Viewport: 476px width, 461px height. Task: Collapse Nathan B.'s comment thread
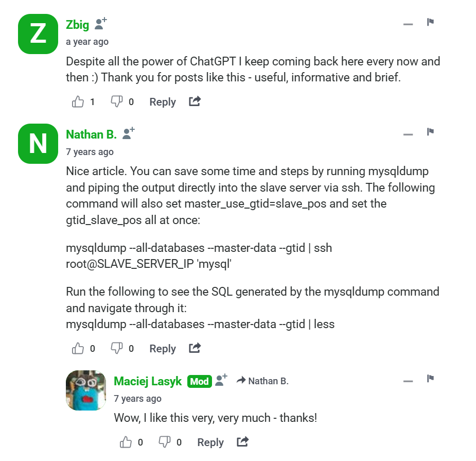(408, 134)
